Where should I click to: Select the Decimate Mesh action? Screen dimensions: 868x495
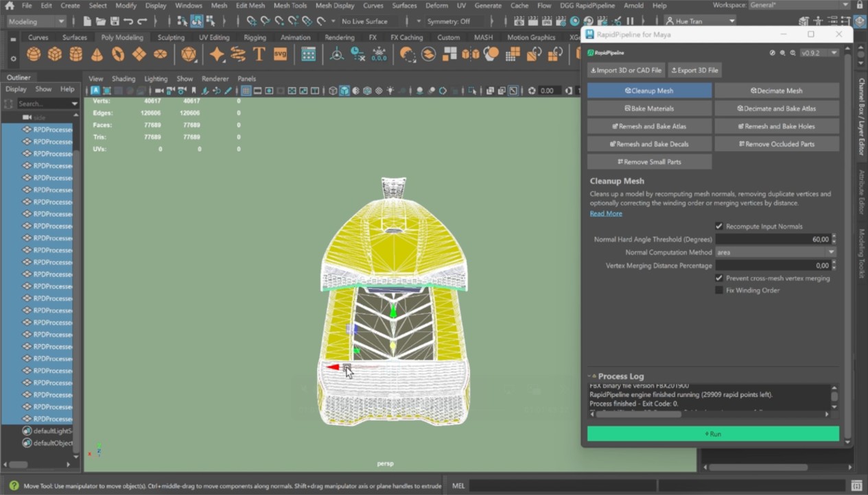point(777,90)
